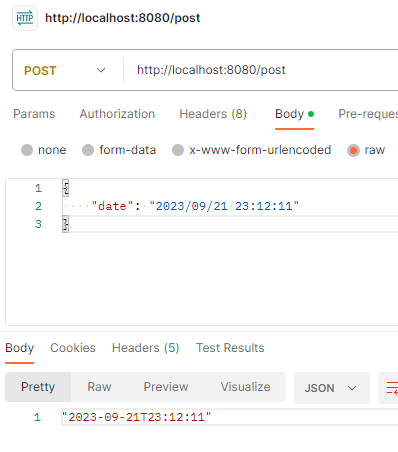Select the raw body radio button

(353, 150)
